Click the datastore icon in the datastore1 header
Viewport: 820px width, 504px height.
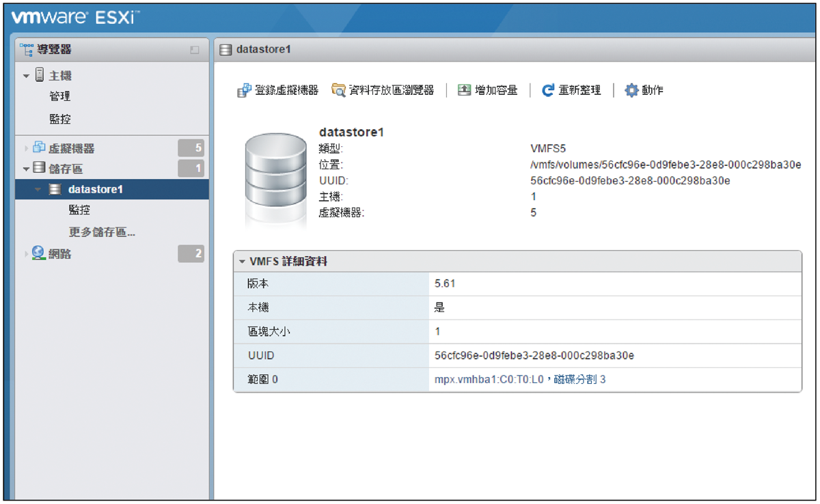click(225, 50)
